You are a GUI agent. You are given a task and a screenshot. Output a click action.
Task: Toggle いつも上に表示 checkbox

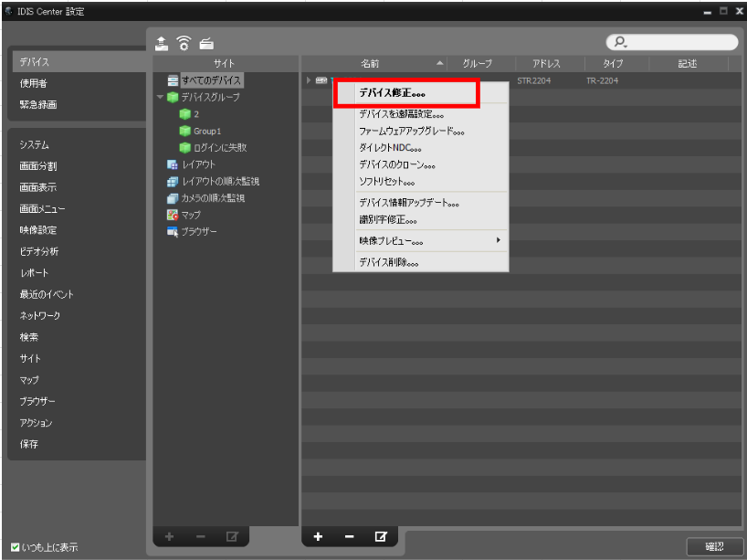tap(16, 546)
